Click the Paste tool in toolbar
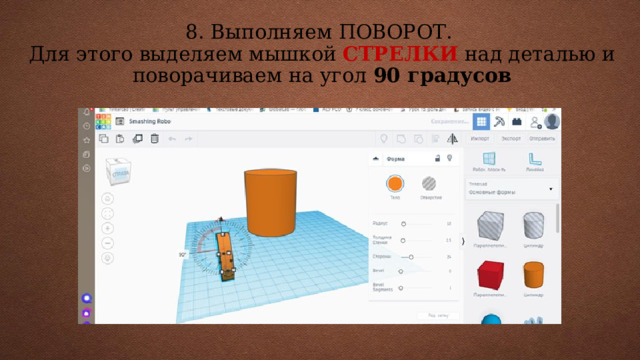Screen dimensions: 640x360 pos(120,139)
